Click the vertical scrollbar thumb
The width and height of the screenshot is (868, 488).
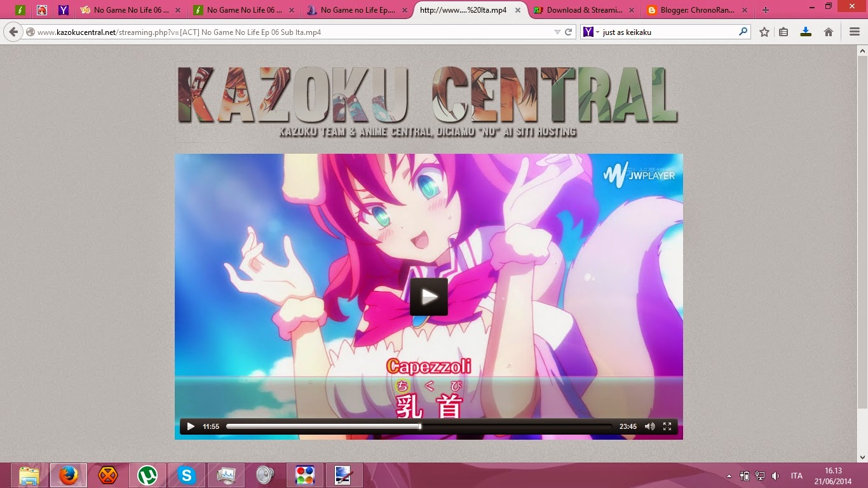(862, 232)
